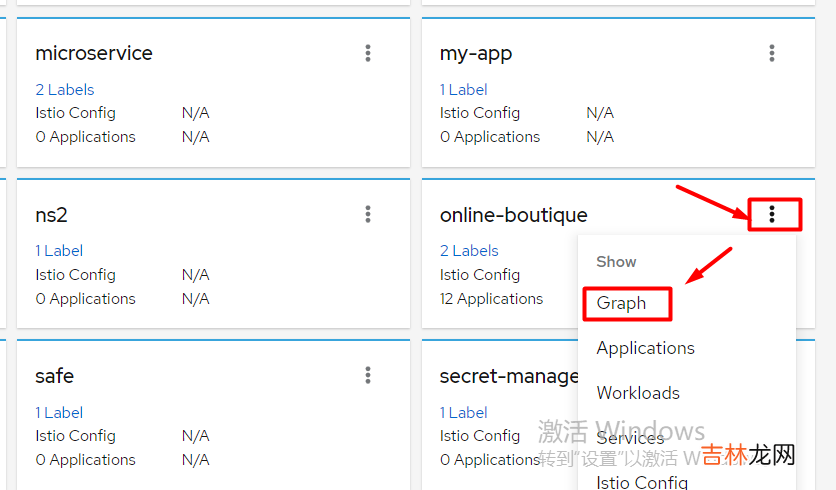Screen dimensions: 836x490
Task: Click the online-boutique namespace title
Action: (x=513, y=215)
